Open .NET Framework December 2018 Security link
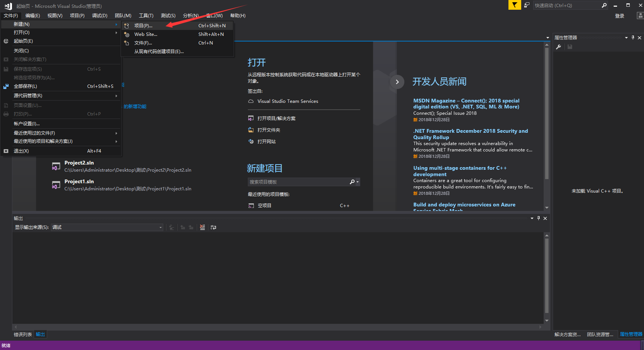 pos(471,134)
